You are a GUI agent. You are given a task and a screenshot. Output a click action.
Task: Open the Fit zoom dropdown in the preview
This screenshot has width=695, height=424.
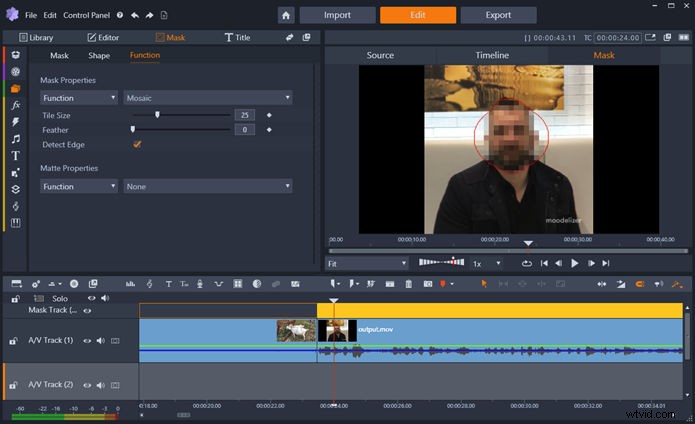click(367, 264)
